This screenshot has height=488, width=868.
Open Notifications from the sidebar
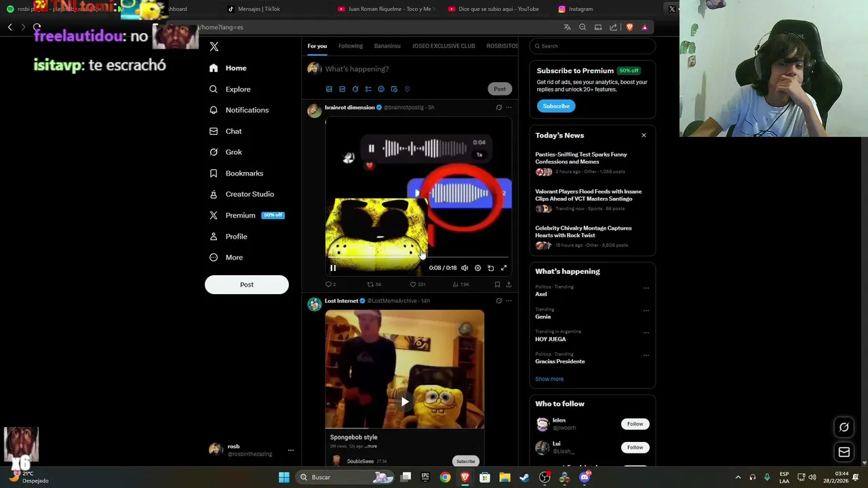coord(239,110)
